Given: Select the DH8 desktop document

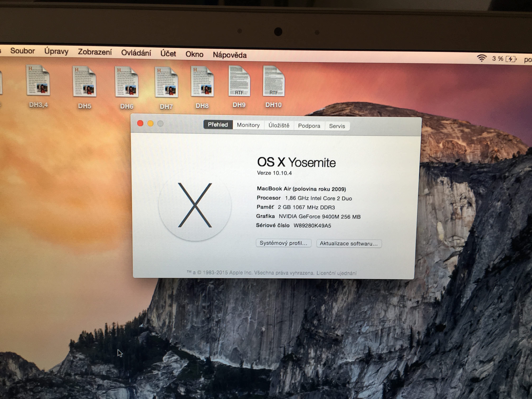Looking at the screenshot, I should point(202,82).
